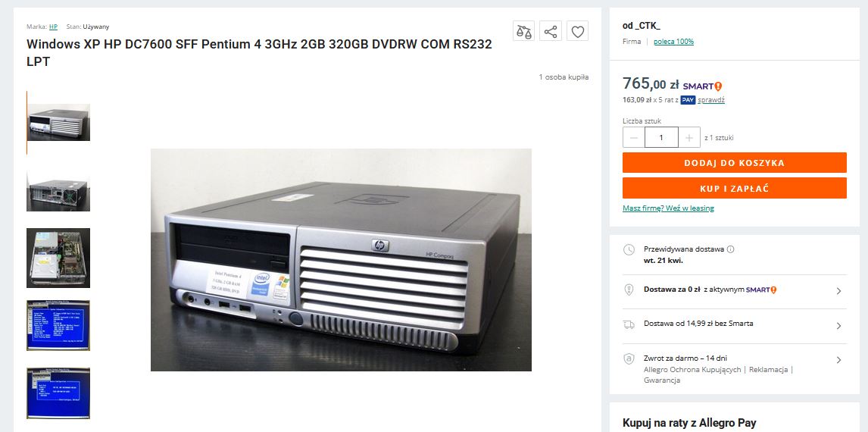868x432 pixels.
Task: Click the location pin delivery icon
Action: 629,290
